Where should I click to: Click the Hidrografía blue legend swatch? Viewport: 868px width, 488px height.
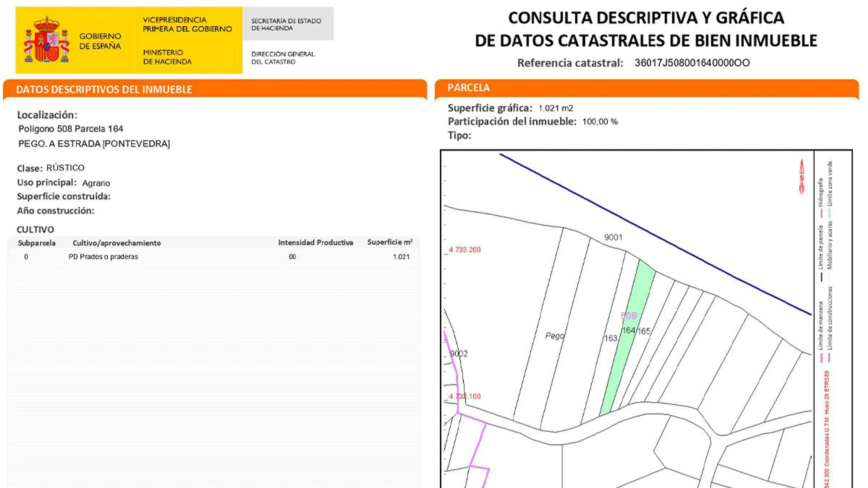(x=821, y=213)
